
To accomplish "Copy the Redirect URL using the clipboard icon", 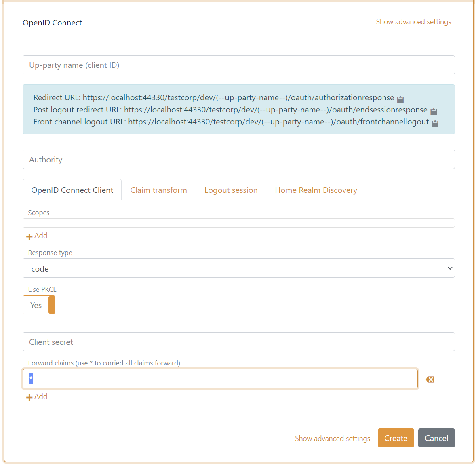I will pos(400,98).
